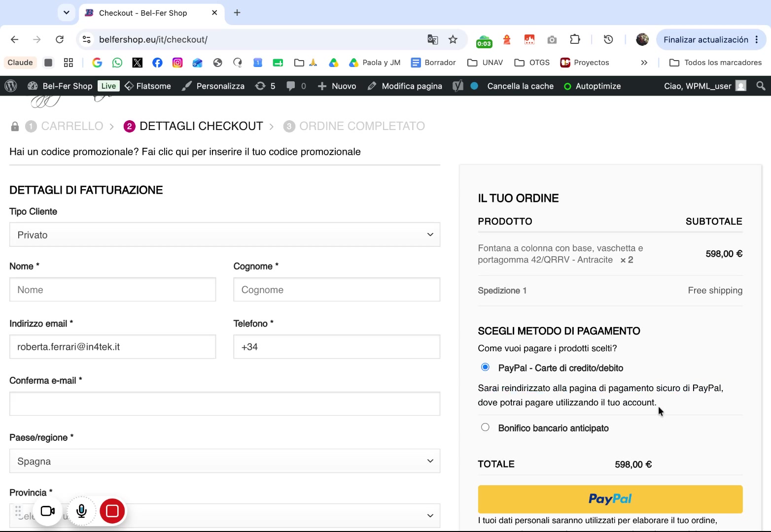This screenshot has height=532, width=771.
Task: Open the admin bar search magnifier
Action: click(761, 86)
